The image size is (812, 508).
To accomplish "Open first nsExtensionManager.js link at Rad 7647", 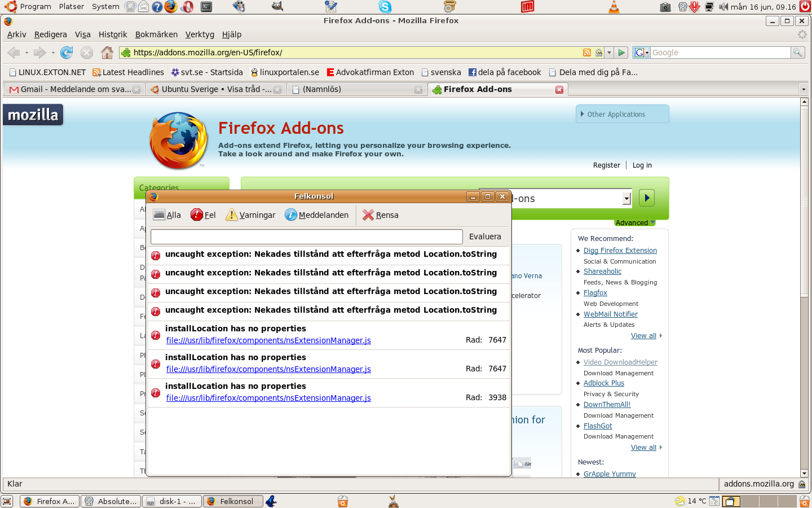I will point(268,340).
